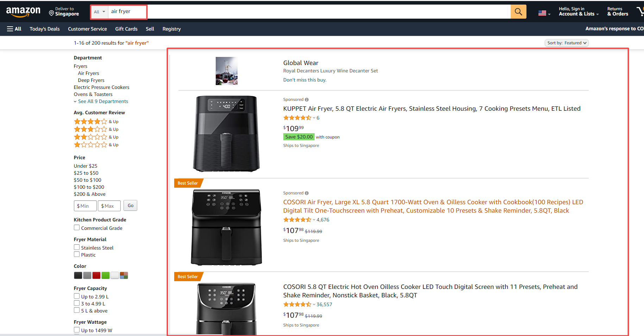Select the multicolor swatch
The height and width of the screenshot is (336, 644).
(x=124, y=275)
